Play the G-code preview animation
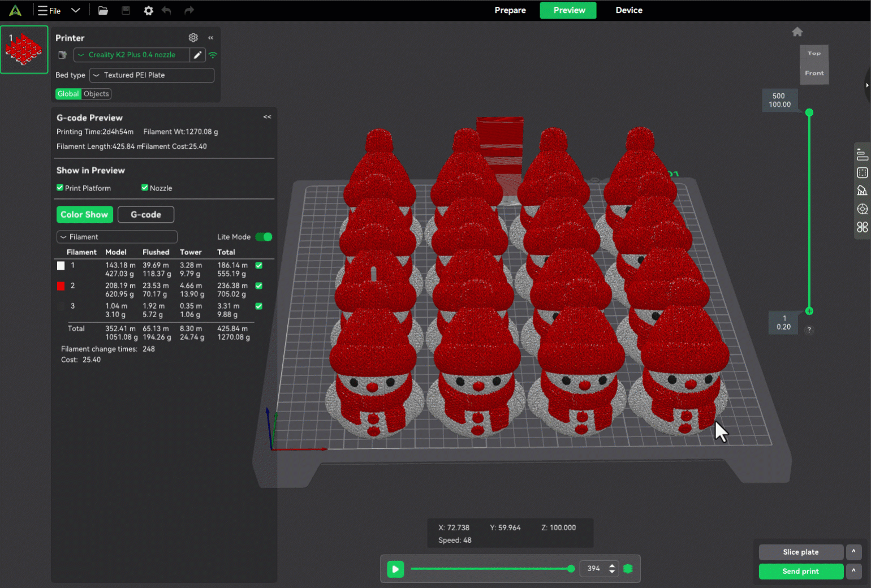The height and width of the screenshot is (588, 871). point(395,569)
